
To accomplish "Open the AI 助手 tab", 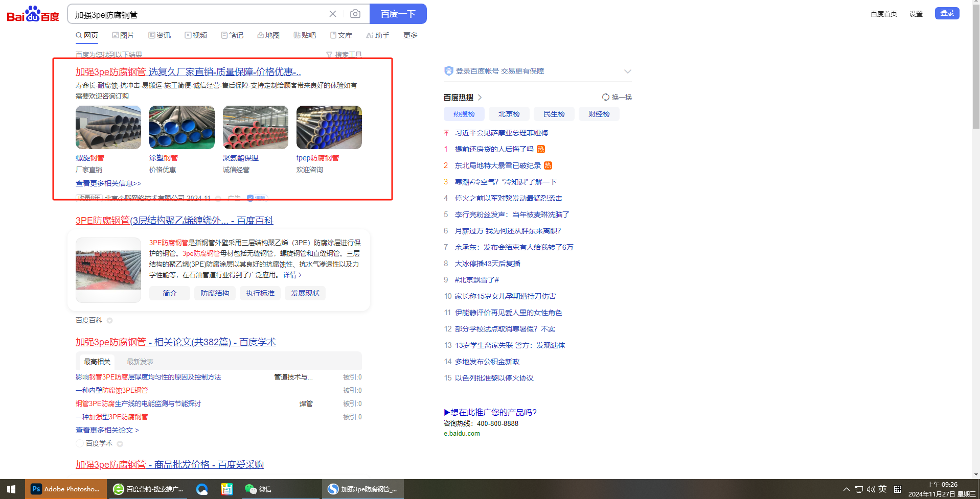I will (x=378, y=35).
